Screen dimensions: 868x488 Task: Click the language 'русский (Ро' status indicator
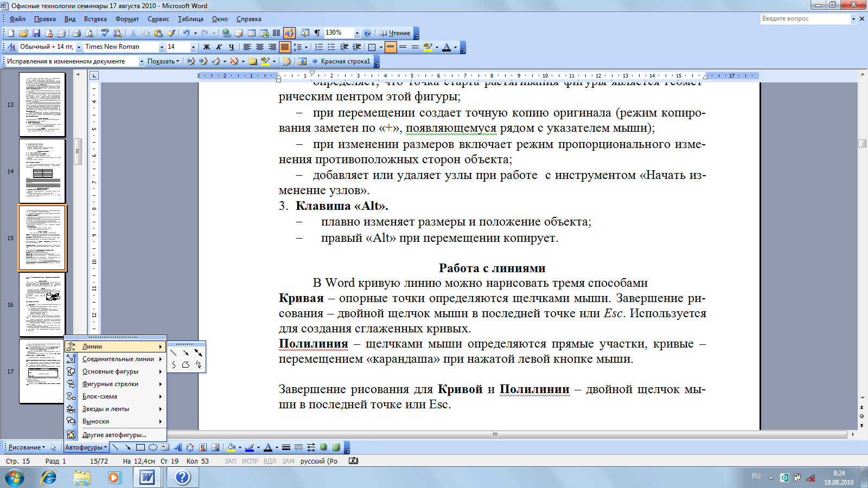[319, 461]
